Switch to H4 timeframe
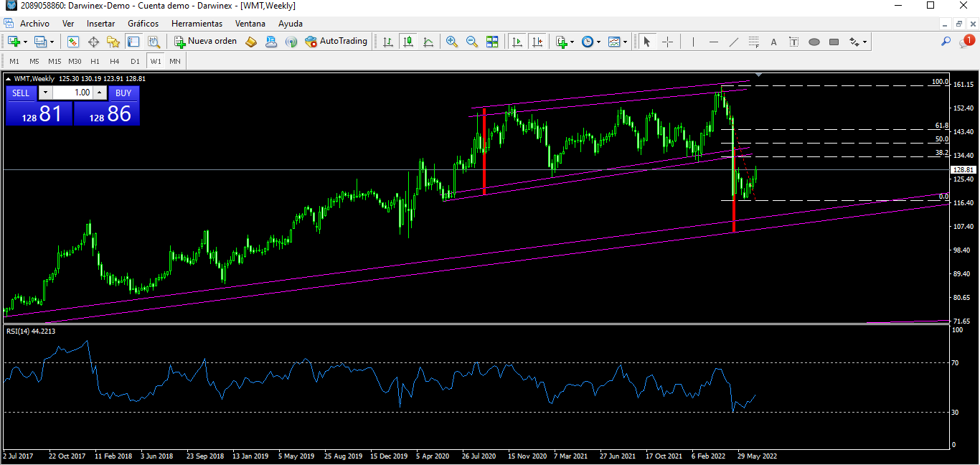980x465 pixels. pos(115,61)
